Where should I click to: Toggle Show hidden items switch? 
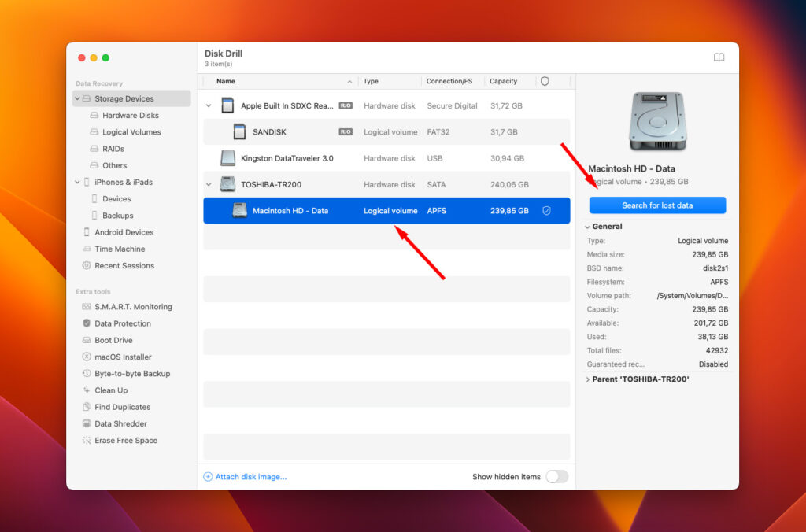(556, 477)
